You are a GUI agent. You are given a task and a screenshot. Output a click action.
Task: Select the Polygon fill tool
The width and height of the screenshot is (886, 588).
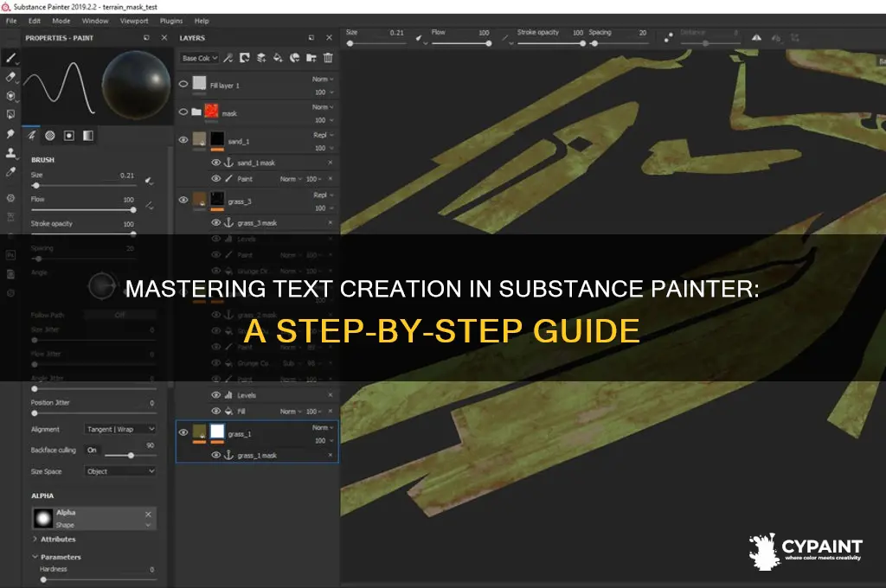10,114
